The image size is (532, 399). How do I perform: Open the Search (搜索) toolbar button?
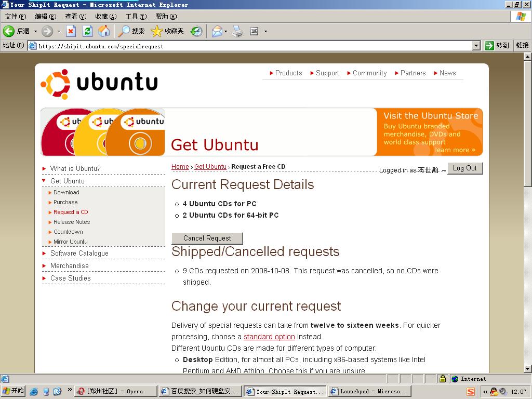tap(131, 31)
